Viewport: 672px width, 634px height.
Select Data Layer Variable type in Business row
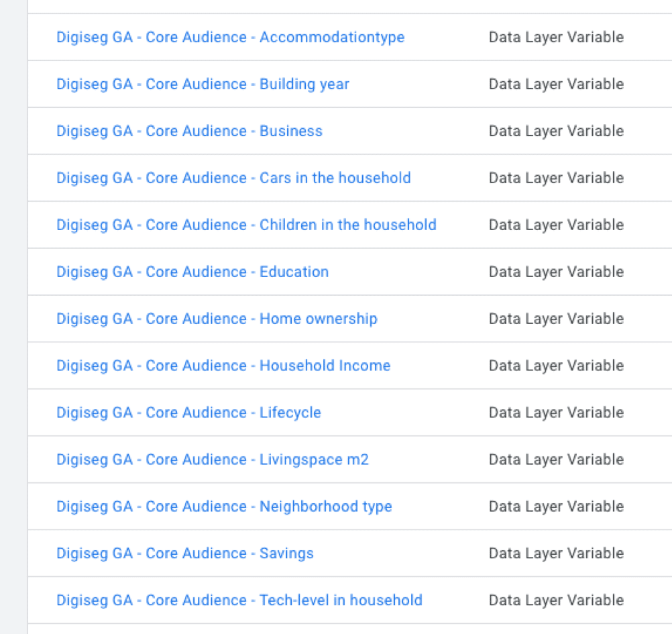pyautogui.click(x=556, y=131)
